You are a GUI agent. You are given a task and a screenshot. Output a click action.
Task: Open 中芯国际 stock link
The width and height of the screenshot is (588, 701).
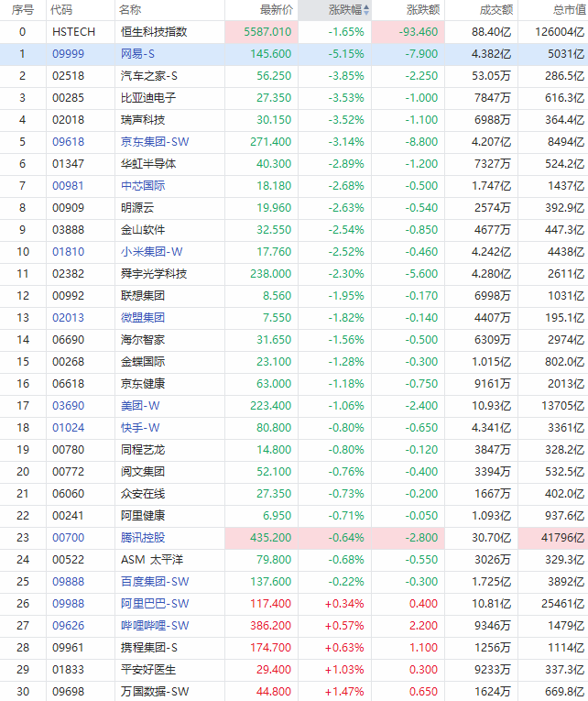pyautogui.click(x=143, y=185)
